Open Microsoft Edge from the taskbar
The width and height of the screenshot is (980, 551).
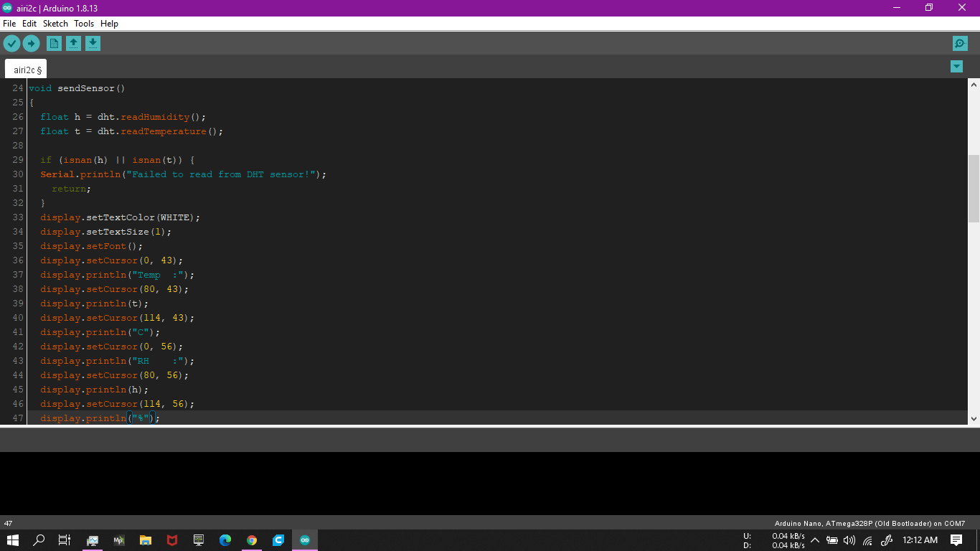pos(225,540)
